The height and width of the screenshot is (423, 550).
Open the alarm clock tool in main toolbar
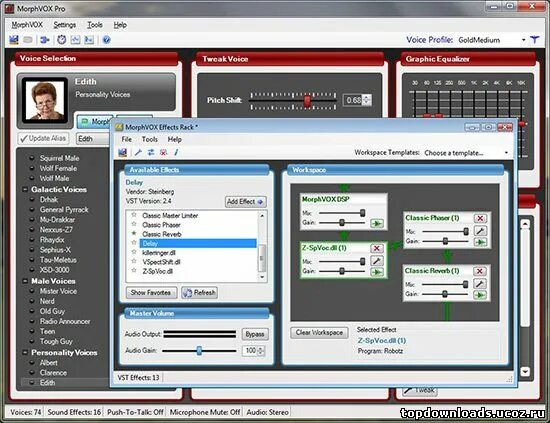click(61, 40)
